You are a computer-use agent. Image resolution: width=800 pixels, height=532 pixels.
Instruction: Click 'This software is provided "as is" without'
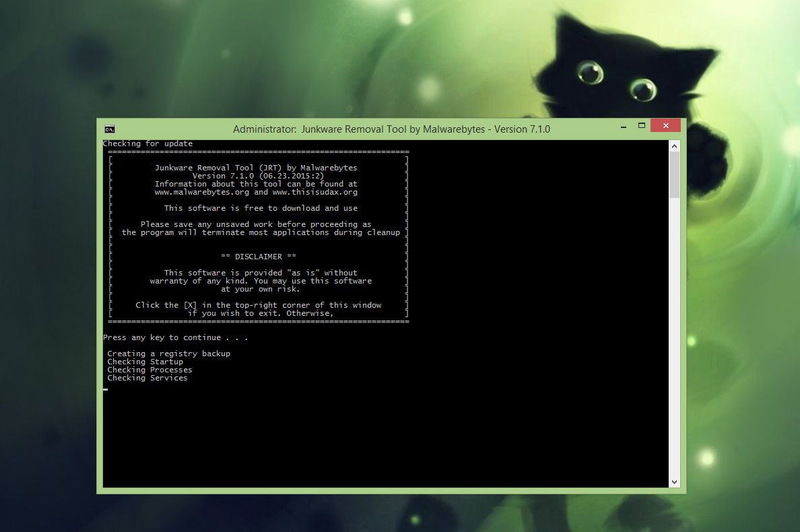click(261, 273)
